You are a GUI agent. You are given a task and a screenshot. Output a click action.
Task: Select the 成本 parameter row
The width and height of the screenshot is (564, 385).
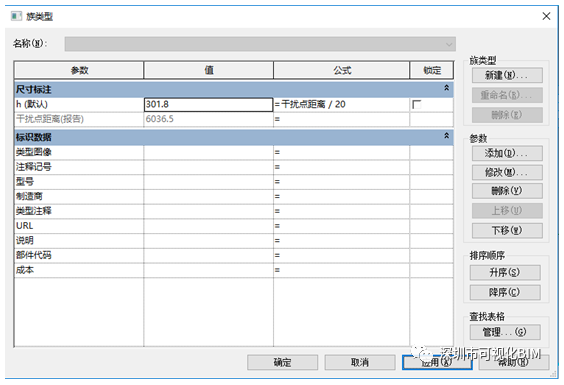(x=234, y=271)
